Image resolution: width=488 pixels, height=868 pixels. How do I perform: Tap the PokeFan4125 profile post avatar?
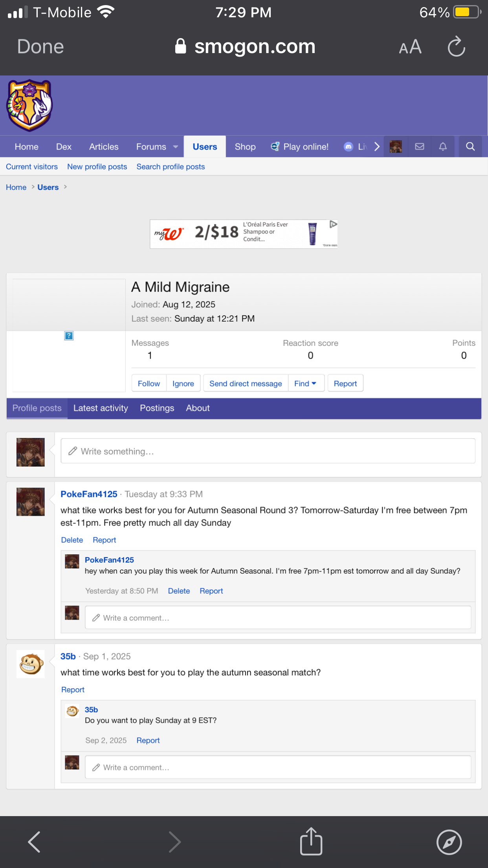[31, 502]
